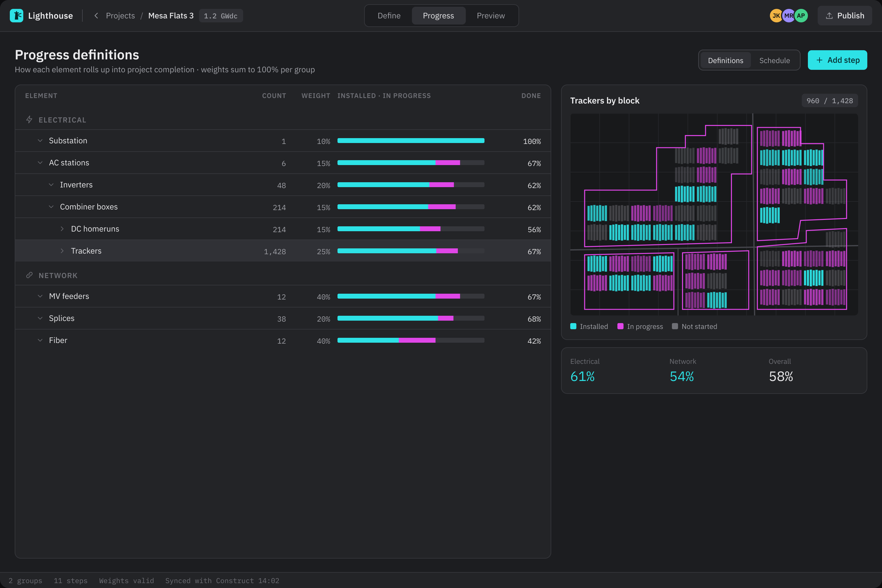Expand the DC homeruns row
Viewport: 882px width, 588px height.
pyautogui.click(x=62, y=229)
